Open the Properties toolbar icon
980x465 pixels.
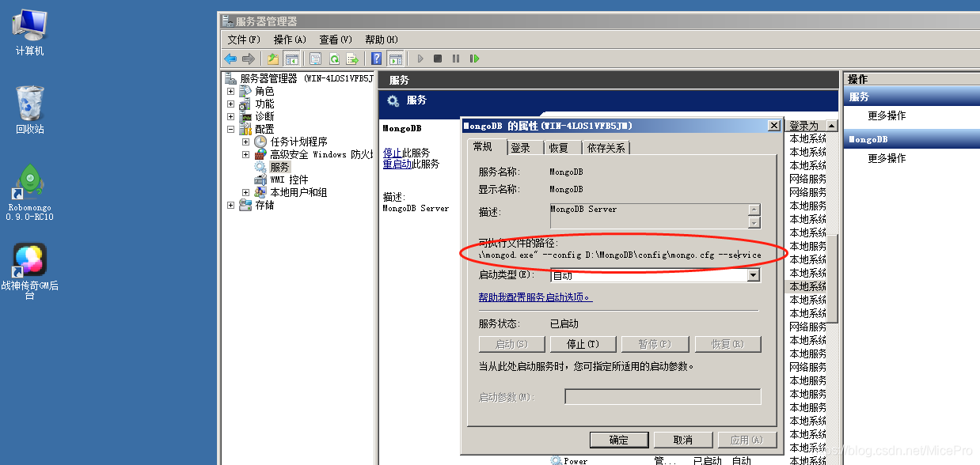pyautogui.click(x=315, y=59)
